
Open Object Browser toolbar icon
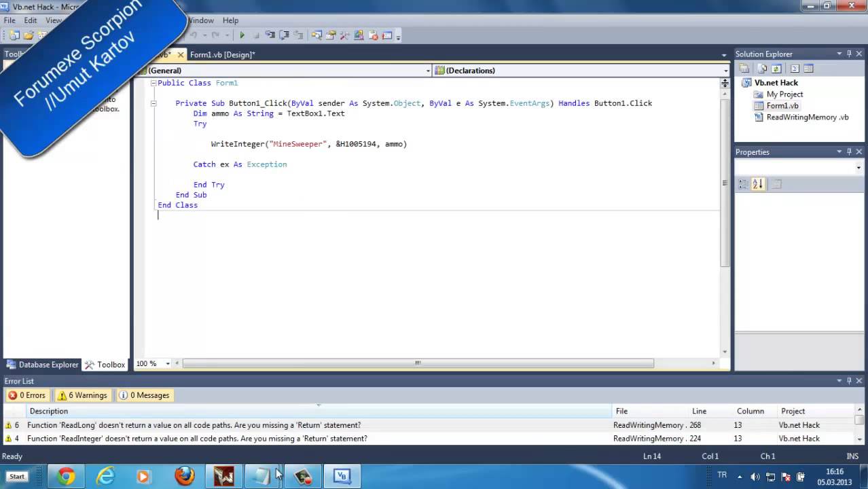(359, 35)
